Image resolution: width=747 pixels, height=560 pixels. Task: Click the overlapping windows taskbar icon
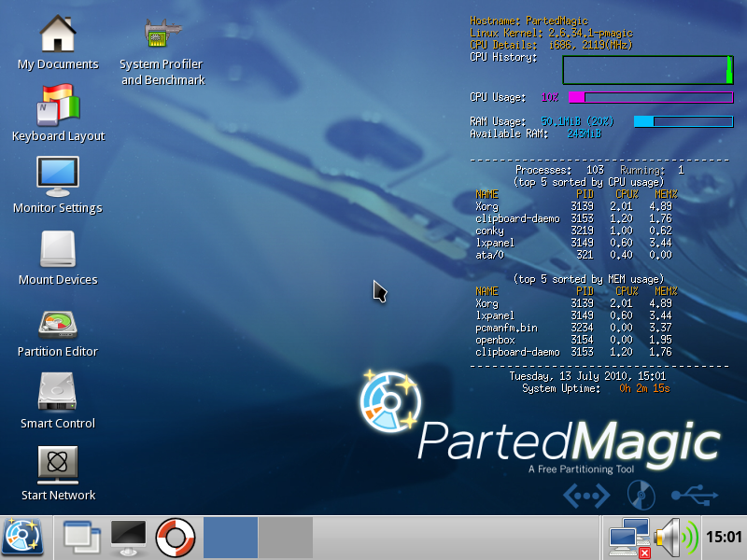tap(81, 537)
